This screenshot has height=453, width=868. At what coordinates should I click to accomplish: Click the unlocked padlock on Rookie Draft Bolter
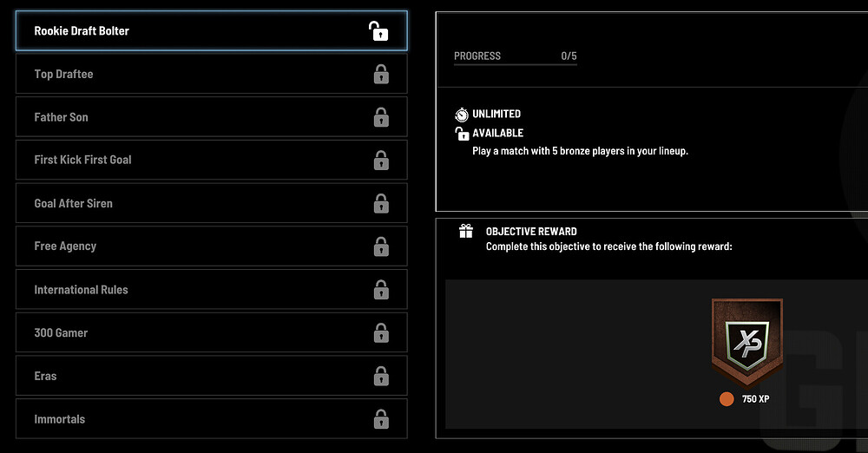(x=378, y=31)
